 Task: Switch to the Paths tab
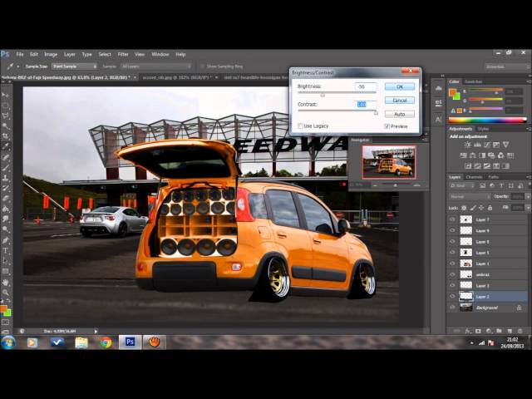(493, 177)
